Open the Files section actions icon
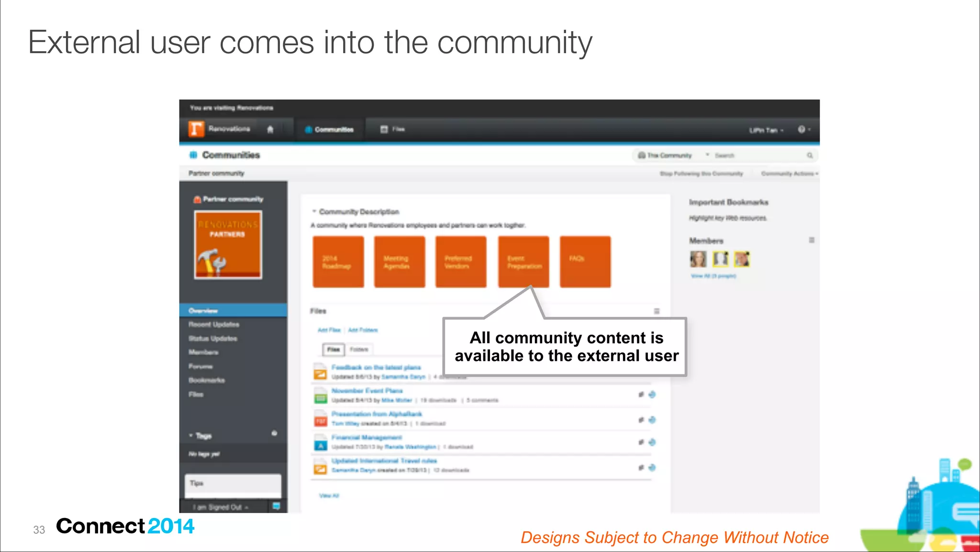 (657, 311)
